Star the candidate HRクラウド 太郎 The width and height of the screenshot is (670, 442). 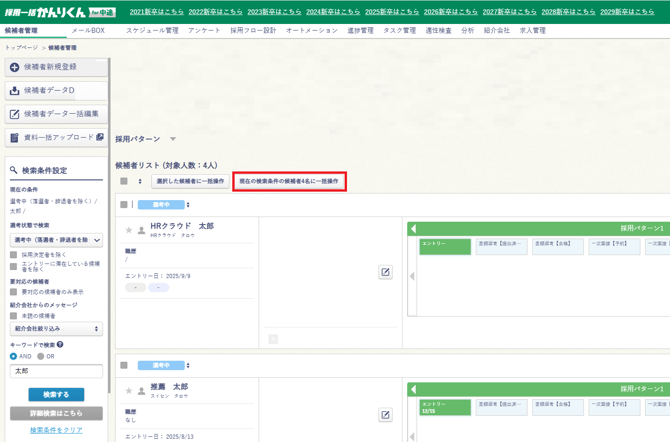tap(128, 230)
